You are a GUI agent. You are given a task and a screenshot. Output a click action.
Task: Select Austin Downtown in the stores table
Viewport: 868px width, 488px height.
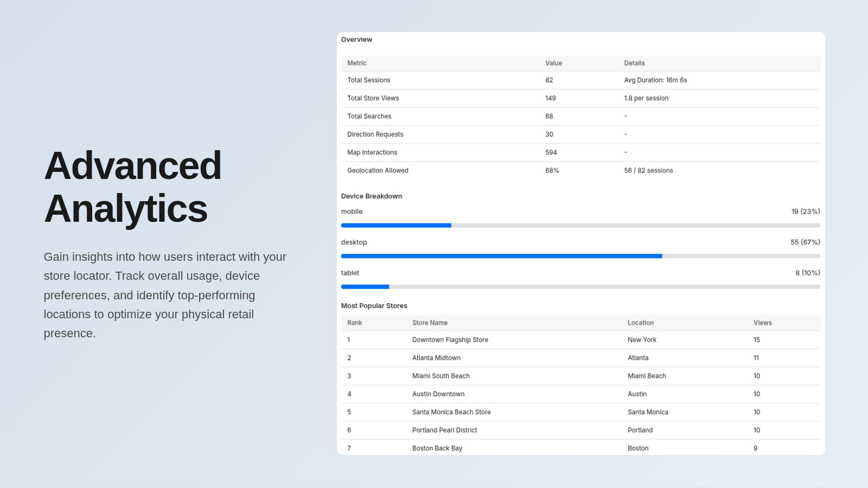[438, 394]
